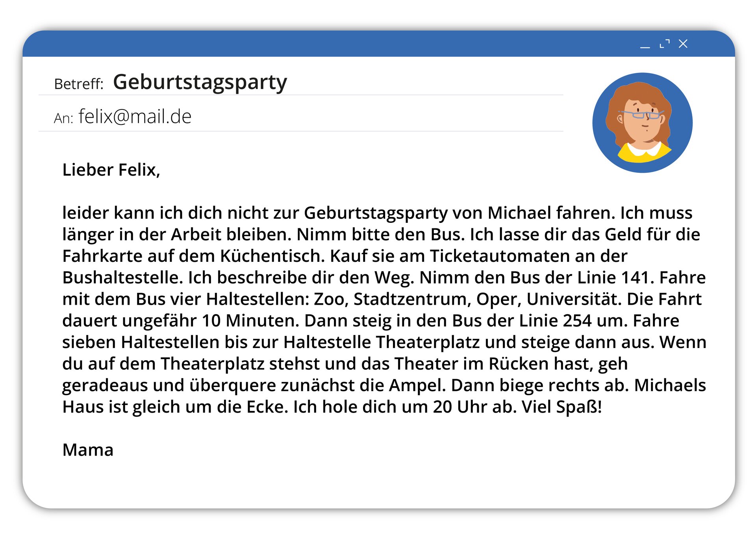Click the subject field reading Geburtstagsparty
Image resolution: width=756 pixels, height=537 pixels.
point(200,82)
